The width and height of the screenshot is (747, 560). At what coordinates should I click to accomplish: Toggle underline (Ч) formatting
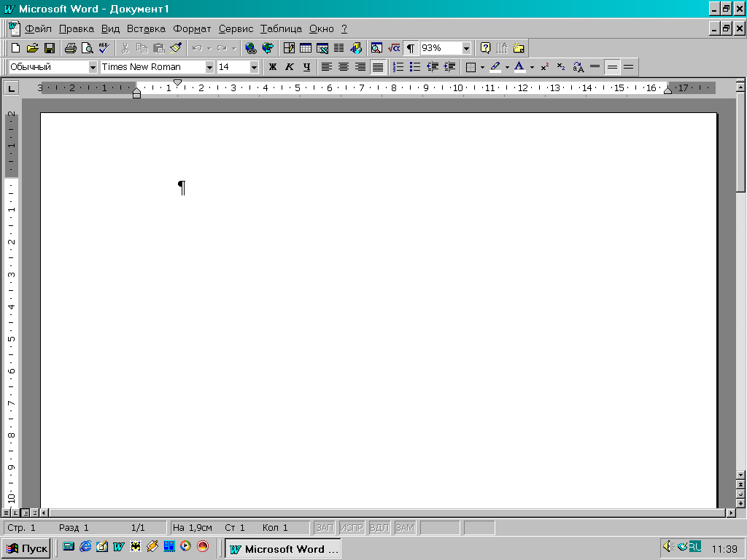tap(306, 67)
